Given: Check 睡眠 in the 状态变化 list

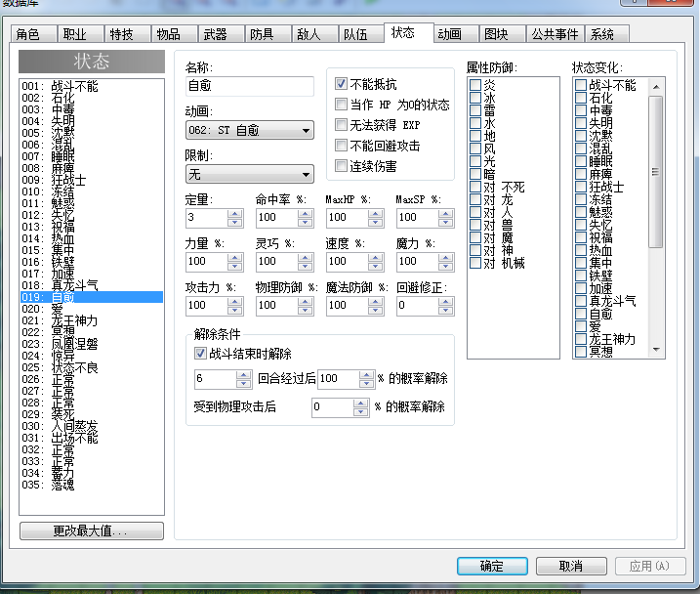Looking at the screenshot, I should 581,161.
